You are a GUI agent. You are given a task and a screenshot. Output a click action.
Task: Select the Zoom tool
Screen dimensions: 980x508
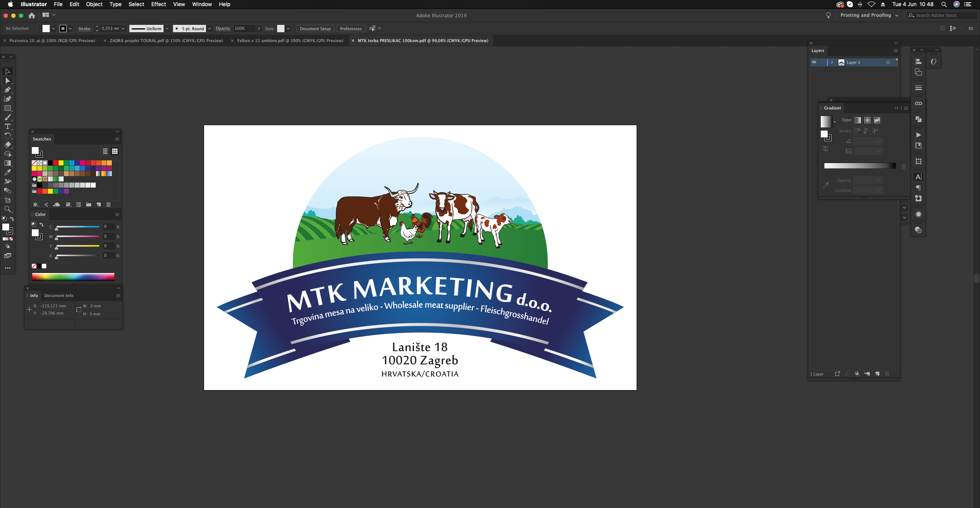pyautogui.click(x=8, y=209)
